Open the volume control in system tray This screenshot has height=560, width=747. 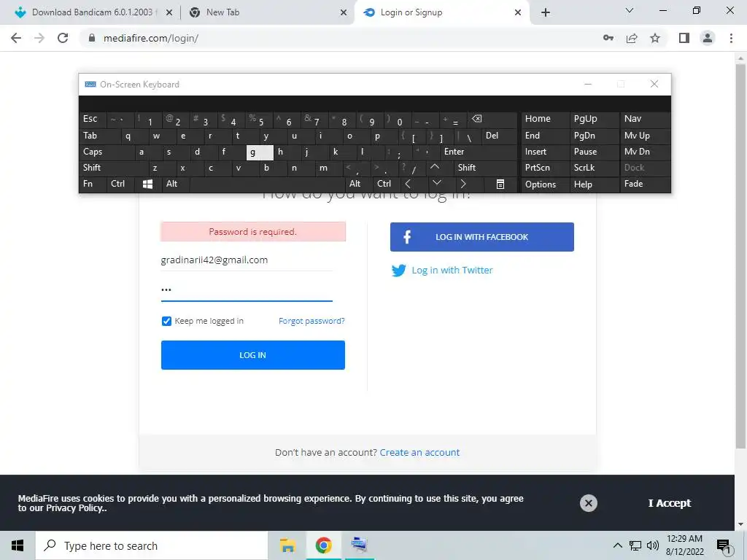(x=653, y=545)
